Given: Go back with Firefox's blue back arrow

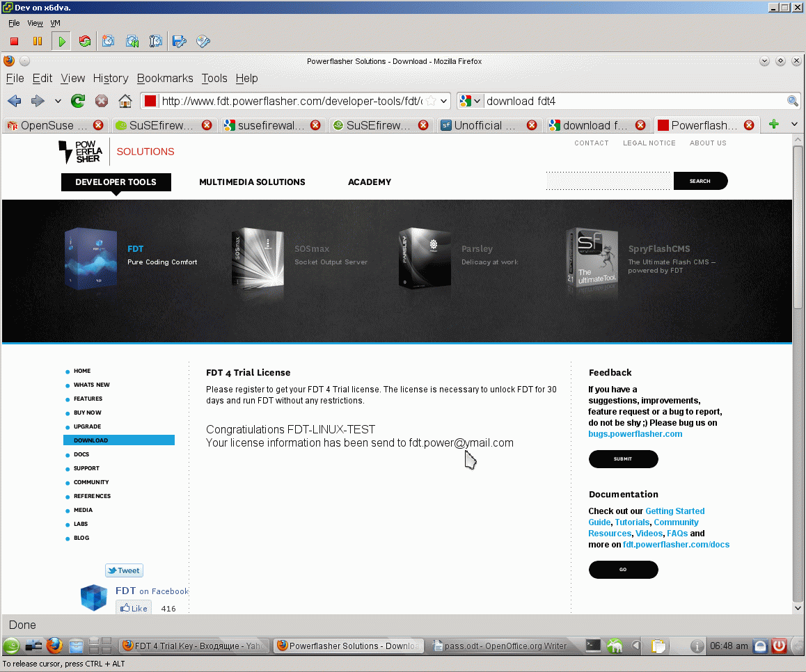Looking at the screenshot, I should pyautogui.click(x=15, y=101).
